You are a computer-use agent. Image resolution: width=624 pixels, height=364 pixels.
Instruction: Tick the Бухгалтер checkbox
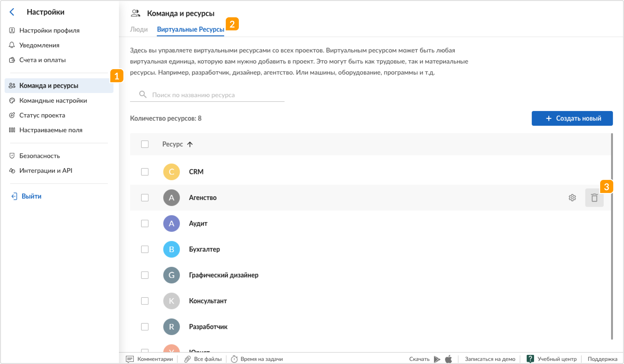click(x=145, y=249)
